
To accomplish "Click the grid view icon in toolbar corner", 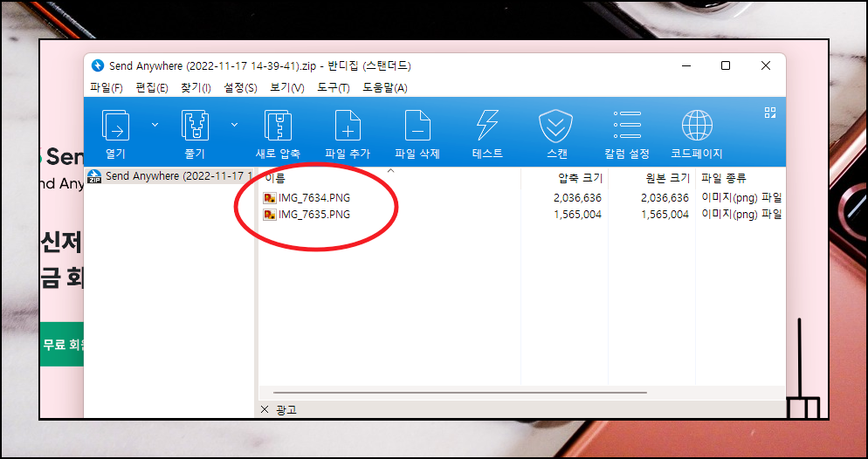I will click(770, 113).
